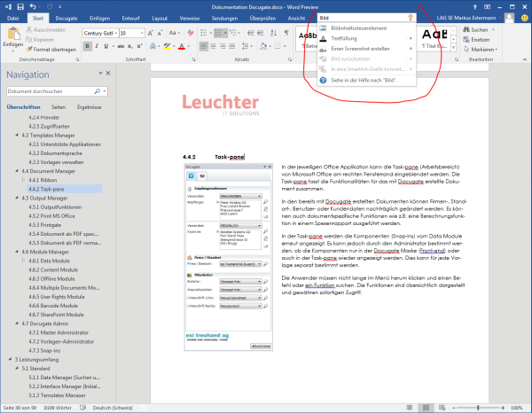Toggle bulleted list
Viewport: 532px width, 413px height.
tap(204, 33)
